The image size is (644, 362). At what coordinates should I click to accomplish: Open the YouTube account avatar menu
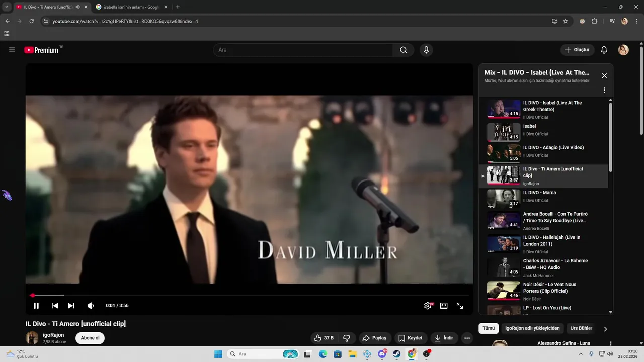pos(623,50)
